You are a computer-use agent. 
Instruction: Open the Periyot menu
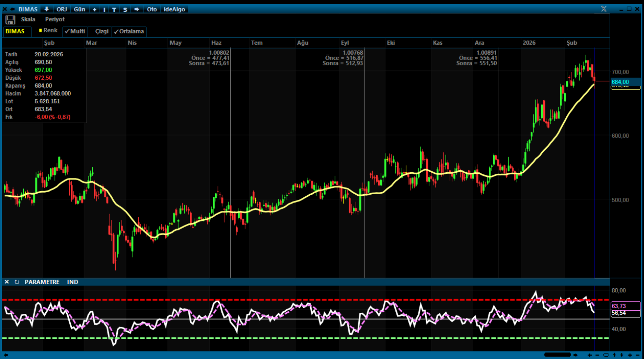click(55, 19)
